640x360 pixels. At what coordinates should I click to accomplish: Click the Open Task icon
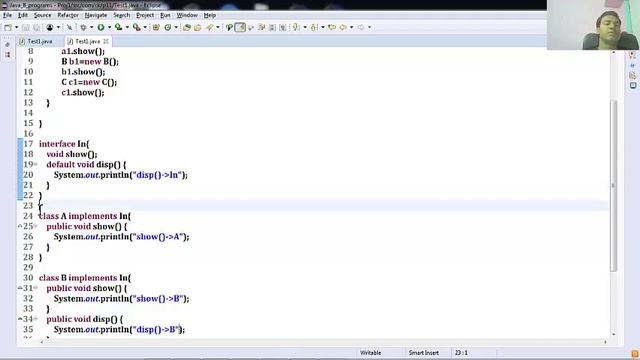click(x=198, y=27)
